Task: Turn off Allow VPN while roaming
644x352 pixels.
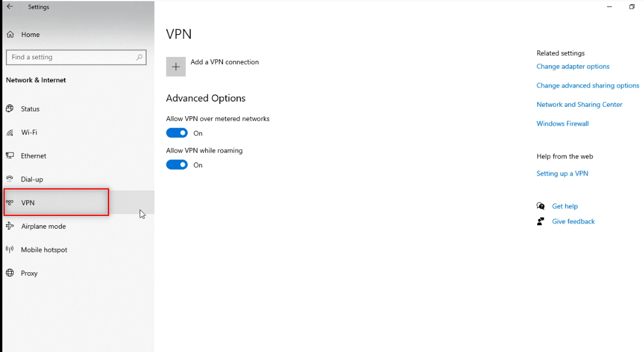Action: pyautogui.click(x=177, y=165)
